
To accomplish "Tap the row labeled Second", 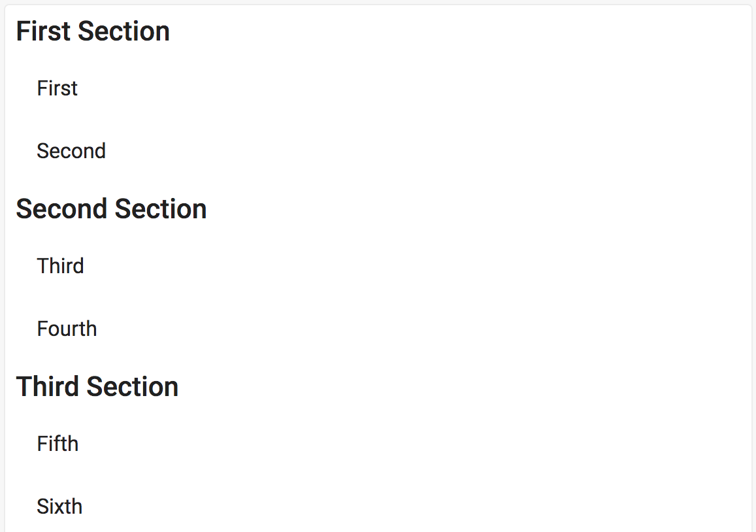I will pos(71,151).
